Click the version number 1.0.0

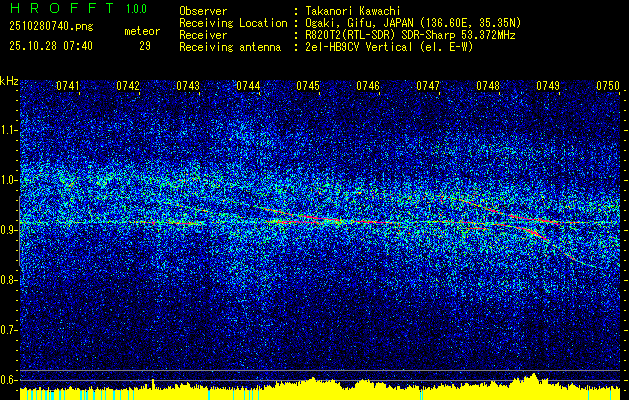[x=135, y=8]
